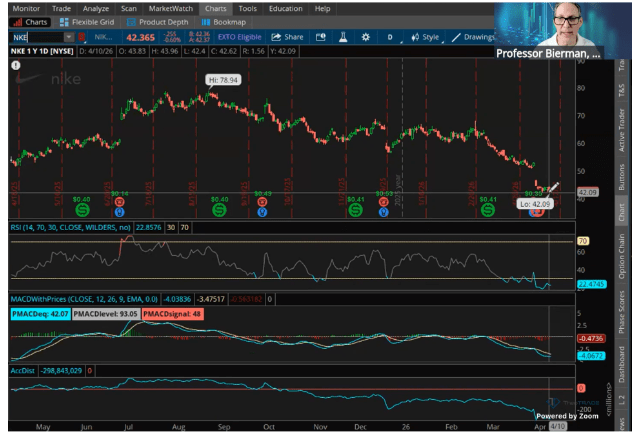Click the Bookmap icon
Viewport: 638px width, 434px height.
pos(206,22)
